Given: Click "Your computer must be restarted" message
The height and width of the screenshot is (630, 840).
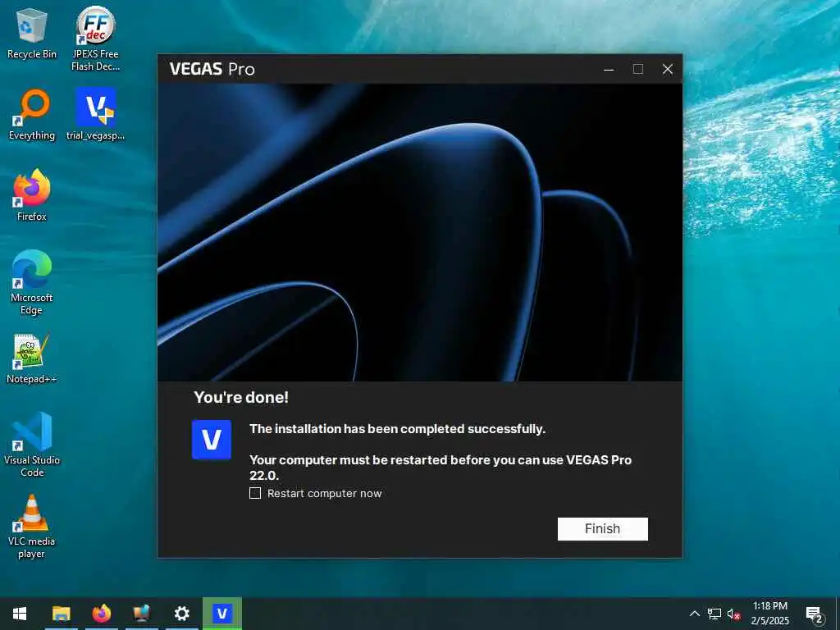Looking at the screenshot, I should 441,467.
